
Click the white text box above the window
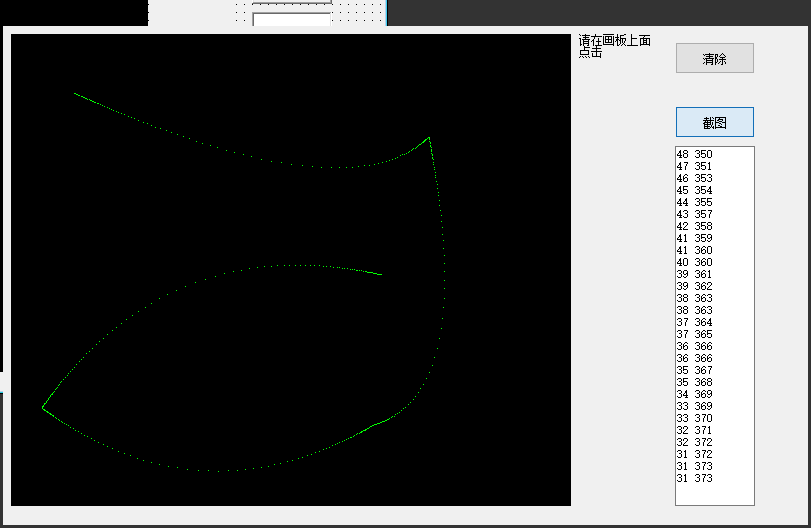(292, 20)
